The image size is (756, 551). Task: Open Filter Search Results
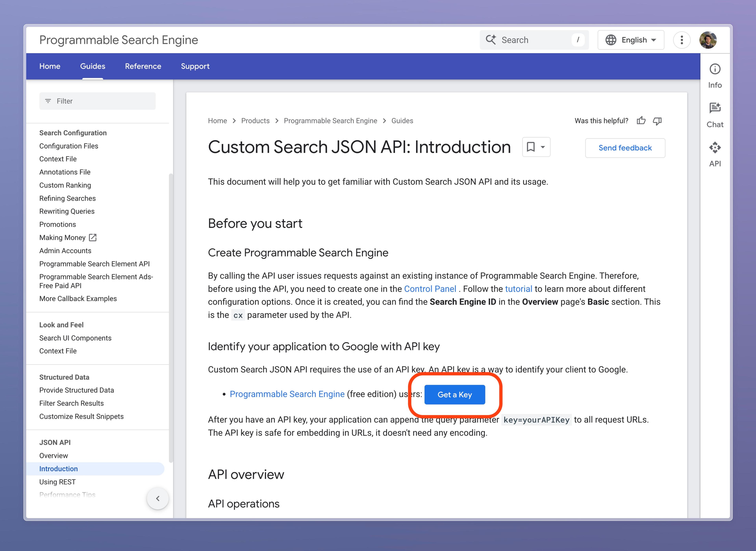point(71,403)
